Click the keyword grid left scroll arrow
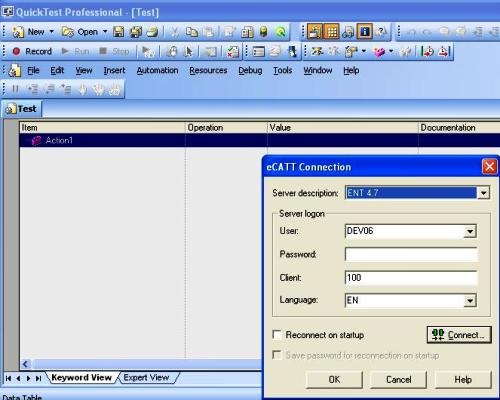Viewport: 500px width, 400px height. [26, 364]
